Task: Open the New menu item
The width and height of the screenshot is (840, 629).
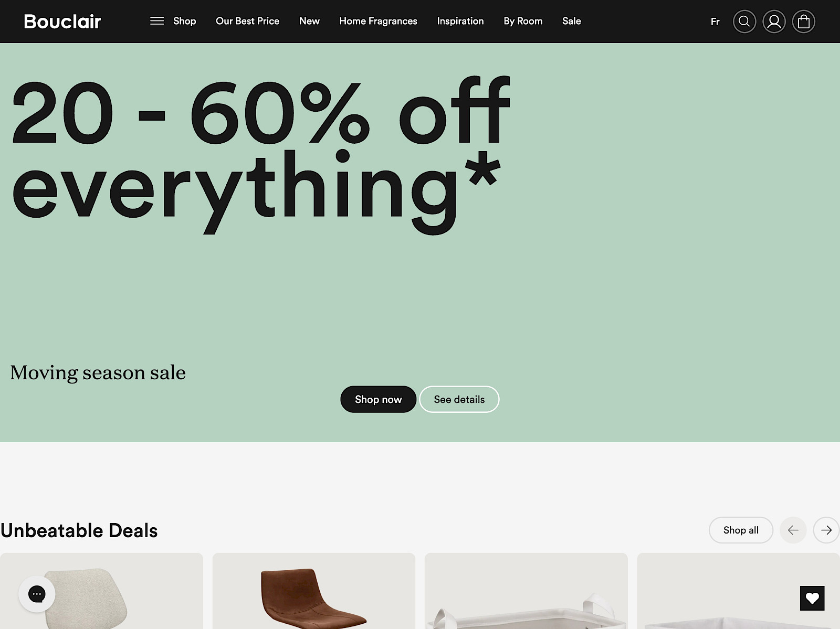Action: [309, 21]
